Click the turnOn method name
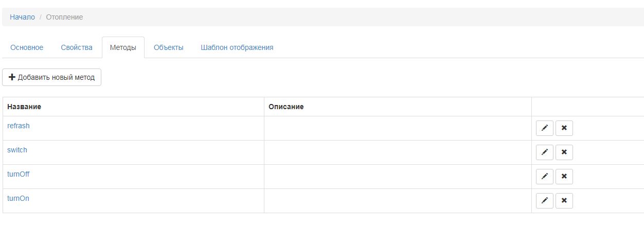Screen dimensions: 644x242 point(18,198)
